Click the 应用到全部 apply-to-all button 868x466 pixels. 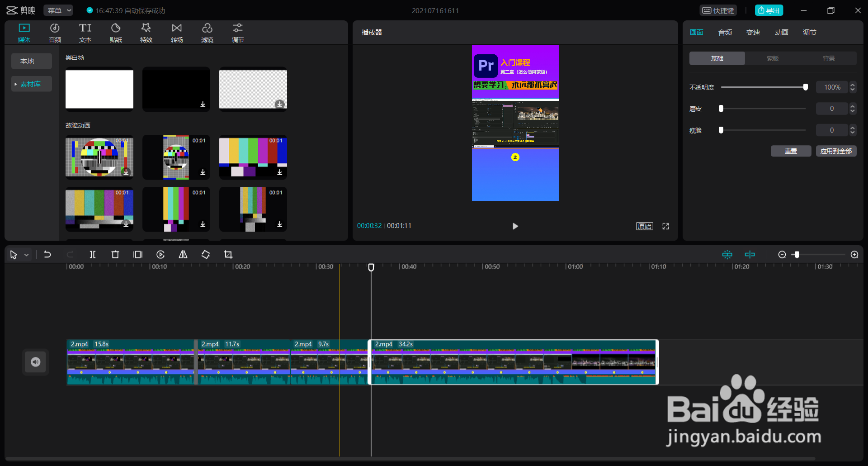pyautogui.click(x=836, y=151)
